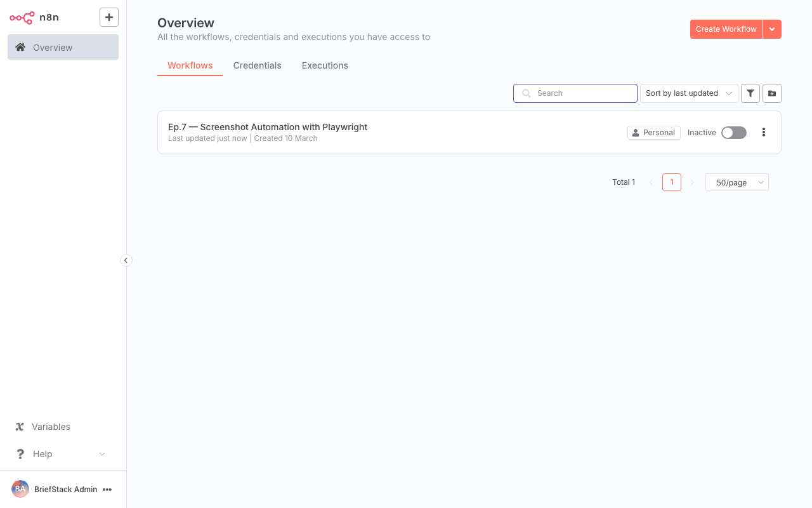Open the 50/page size dropdown
The width and height of the screenshot is (812, 508).
(737, 182)
